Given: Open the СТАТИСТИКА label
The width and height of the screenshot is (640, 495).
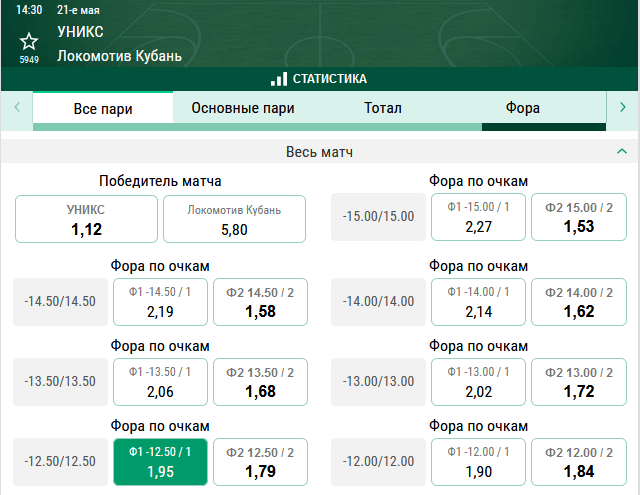Looking at the screenshot, I should pos(330,79).
